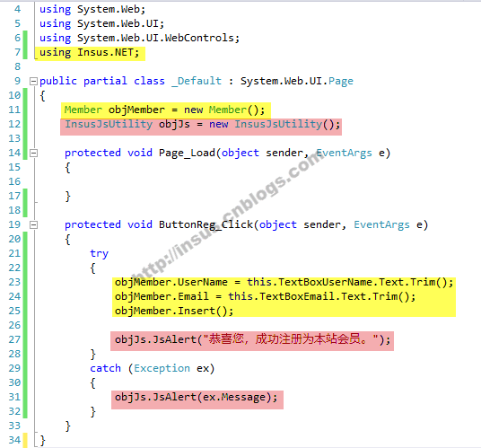Click the ButtonReg_Click method name

[x=206, y=224]
